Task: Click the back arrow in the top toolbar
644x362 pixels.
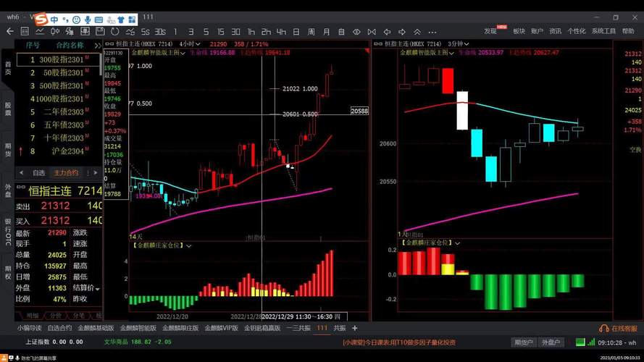Action: (9, 31)
